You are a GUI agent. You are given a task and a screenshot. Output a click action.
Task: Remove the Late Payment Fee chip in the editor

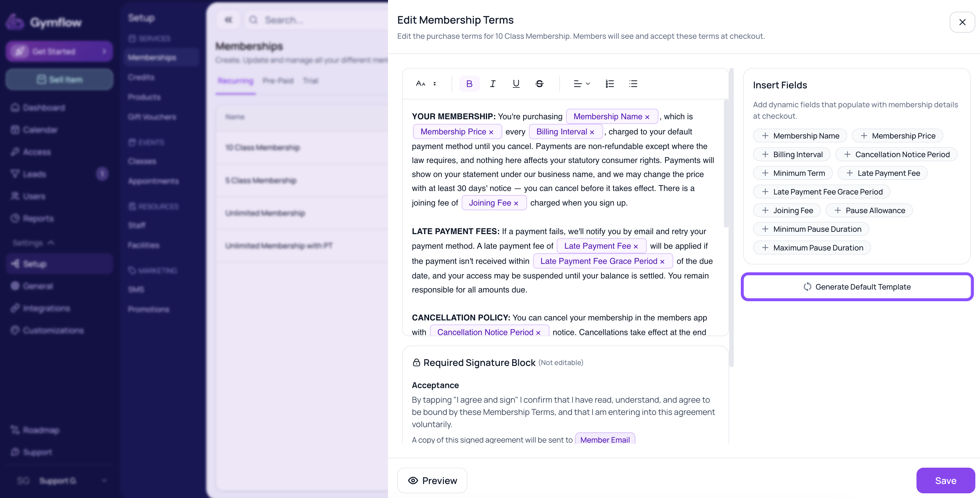click(x=636, y=246)
